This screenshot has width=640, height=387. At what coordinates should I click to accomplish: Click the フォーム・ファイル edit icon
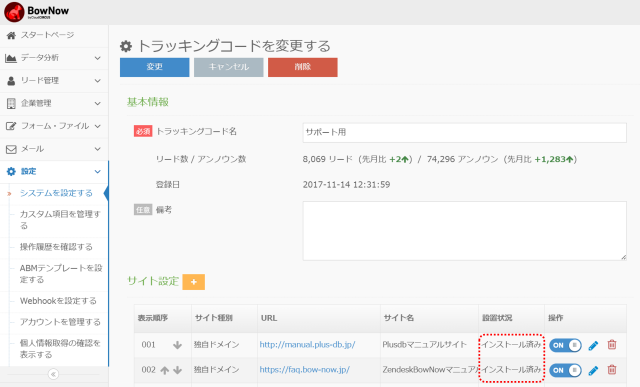point(11,126)
